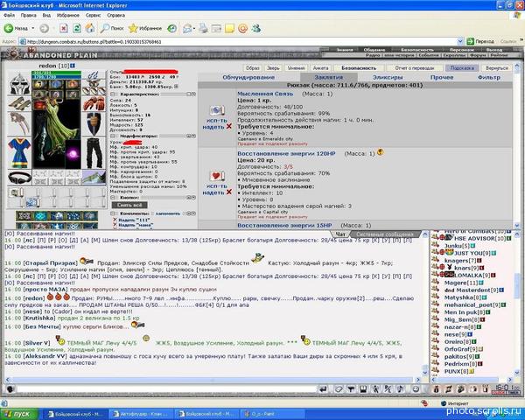Collapse the Комплекты section
The image size is (525, 420).
113,213
